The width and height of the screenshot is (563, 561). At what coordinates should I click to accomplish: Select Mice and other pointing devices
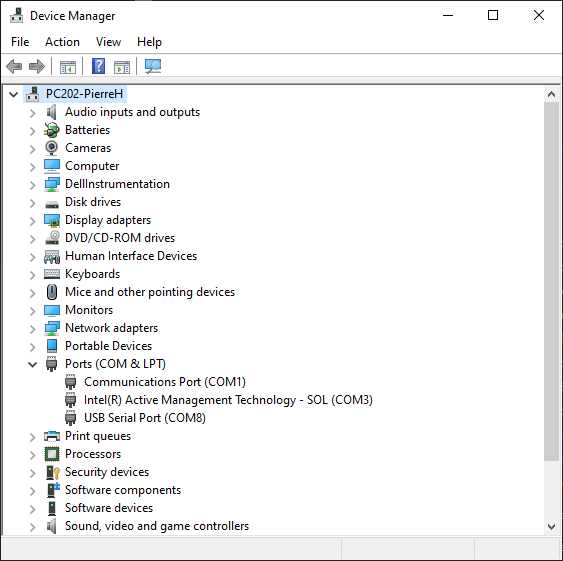tap(150, 292)
